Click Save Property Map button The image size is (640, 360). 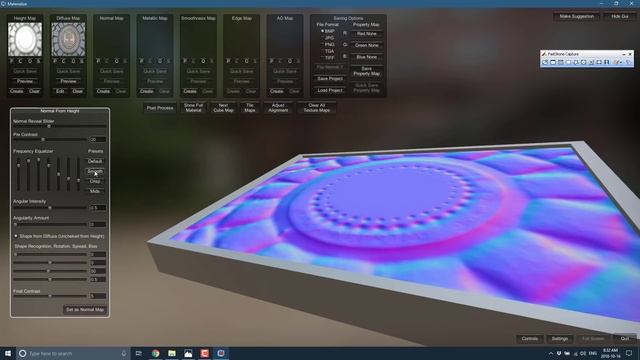(367, 71)
